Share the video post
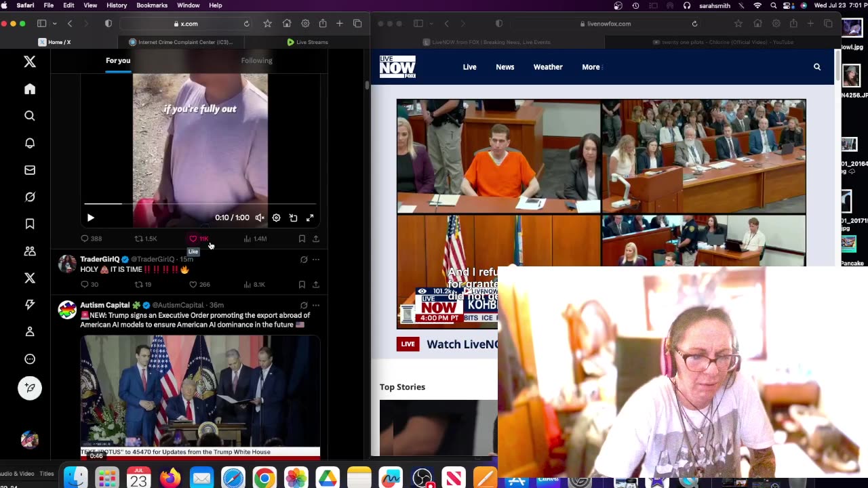The height and width of the screenshot is (488, 868). click(x=316, y=239)
